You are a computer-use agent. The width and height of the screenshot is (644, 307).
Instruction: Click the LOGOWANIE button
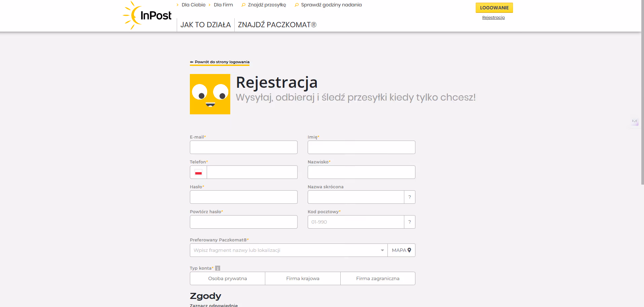(x=494, y=7)
